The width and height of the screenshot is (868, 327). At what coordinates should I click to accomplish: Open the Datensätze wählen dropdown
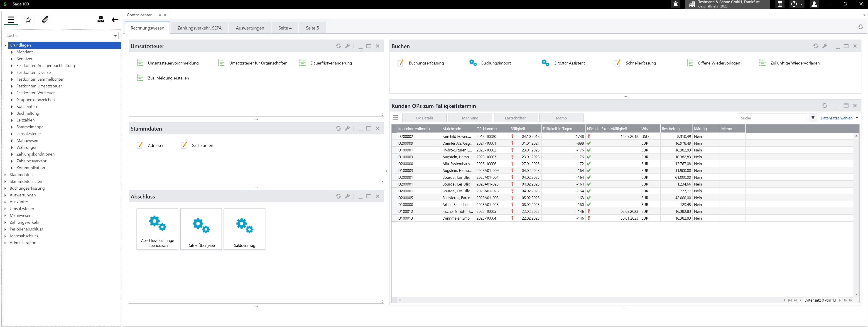[x=839, y=118]
